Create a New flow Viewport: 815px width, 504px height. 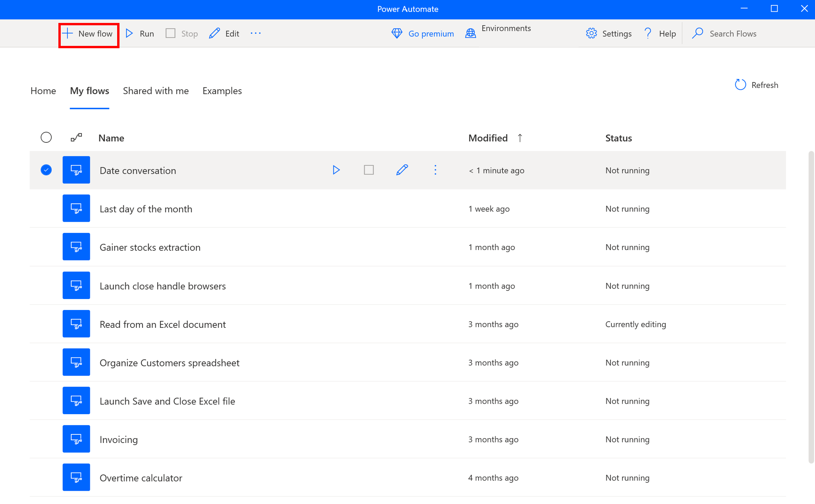tap(88, 33)
